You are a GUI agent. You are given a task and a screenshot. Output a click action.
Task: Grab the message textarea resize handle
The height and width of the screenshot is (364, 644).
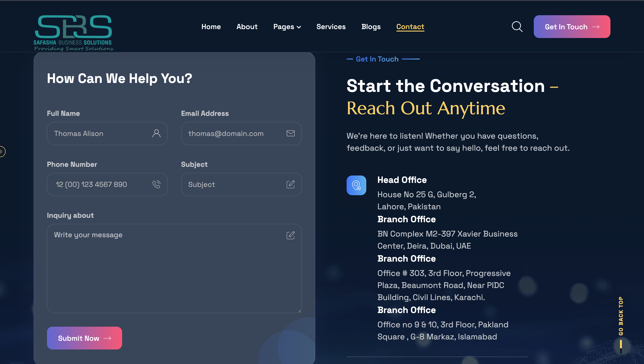(299, 311)
